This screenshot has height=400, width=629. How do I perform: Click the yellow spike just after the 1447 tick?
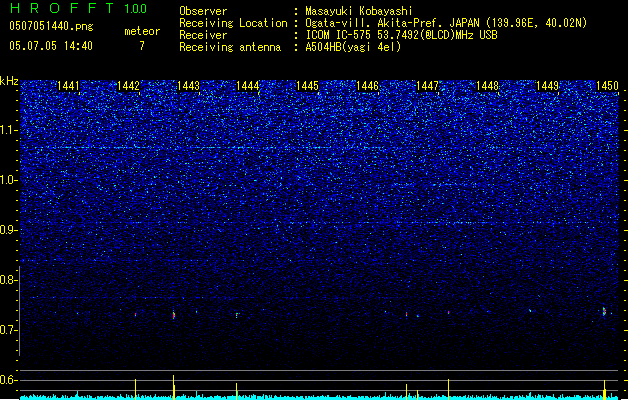coord(448,389)
